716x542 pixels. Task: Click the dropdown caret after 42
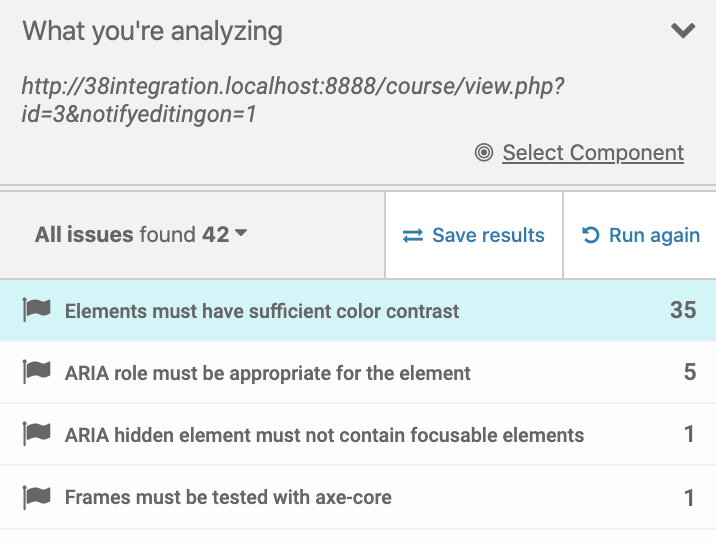coord(241,232)
